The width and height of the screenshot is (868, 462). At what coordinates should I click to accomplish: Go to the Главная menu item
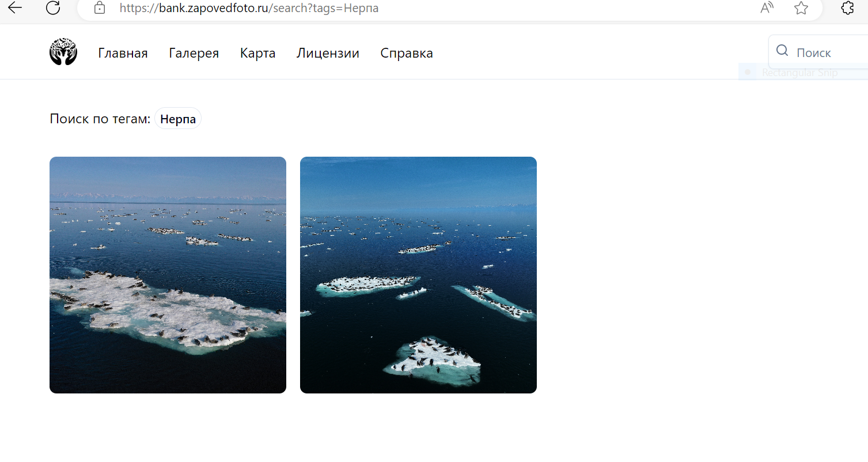[x=123, y=54]
